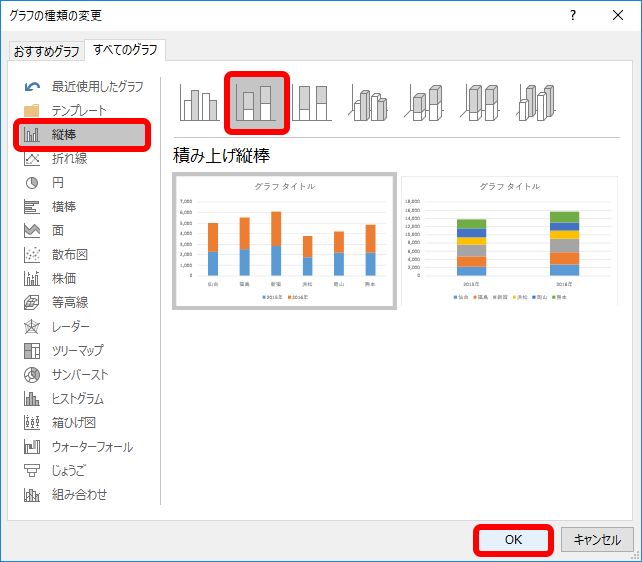642x562 pixels.
Task: Switch to the すべてのグラフ tab
Action: coord(126,50)
